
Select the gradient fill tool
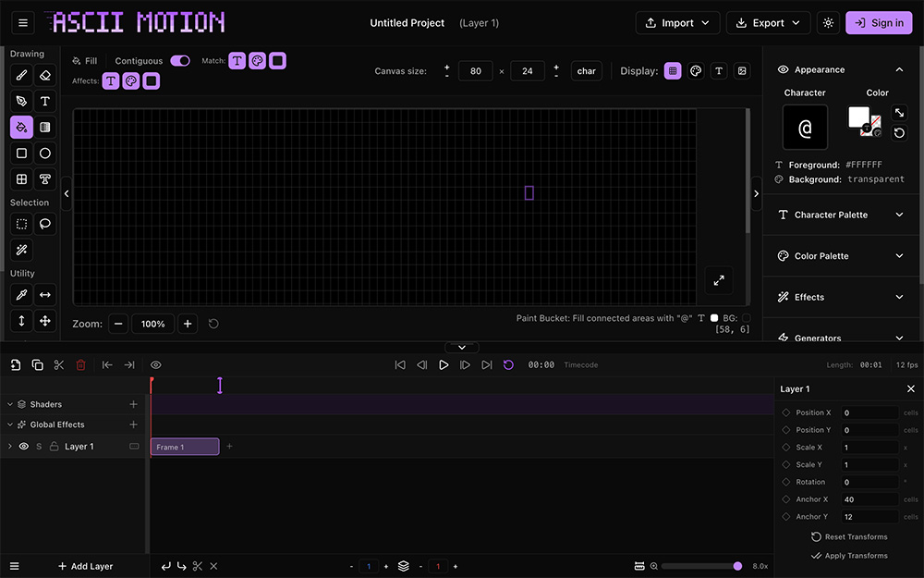click(x=44, y=128)
